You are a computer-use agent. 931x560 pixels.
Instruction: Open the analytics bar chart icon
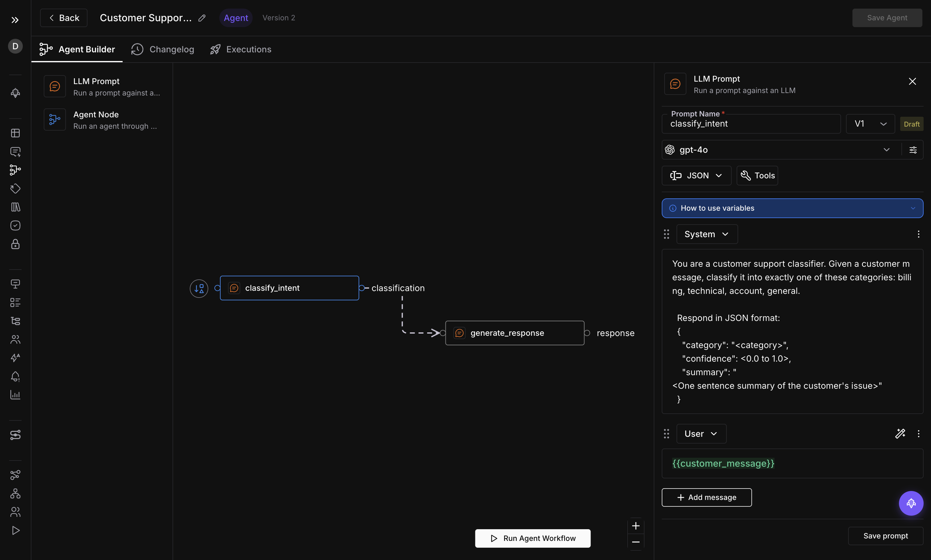[15, 395]
